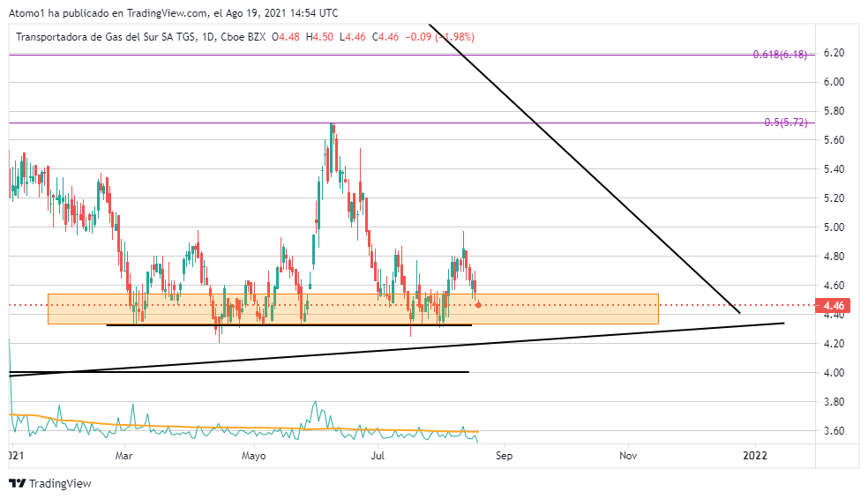Click the 2022 label on time axis
Screen dimensions: 868x499
(x=754, y=456)
